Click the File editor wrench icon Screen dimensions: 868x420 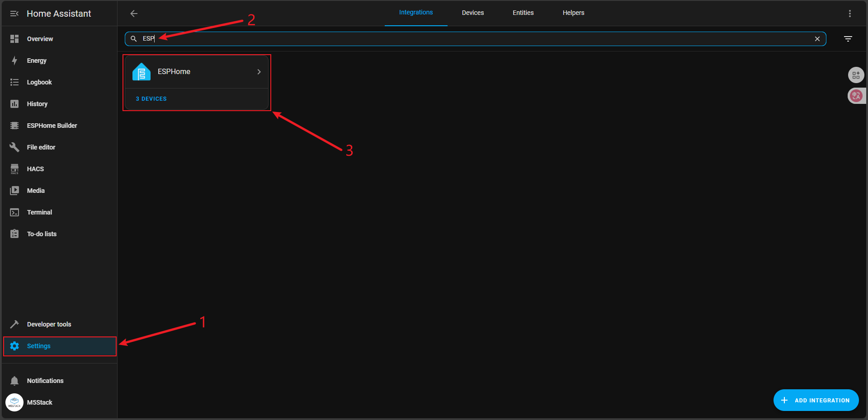coord(14,147)
